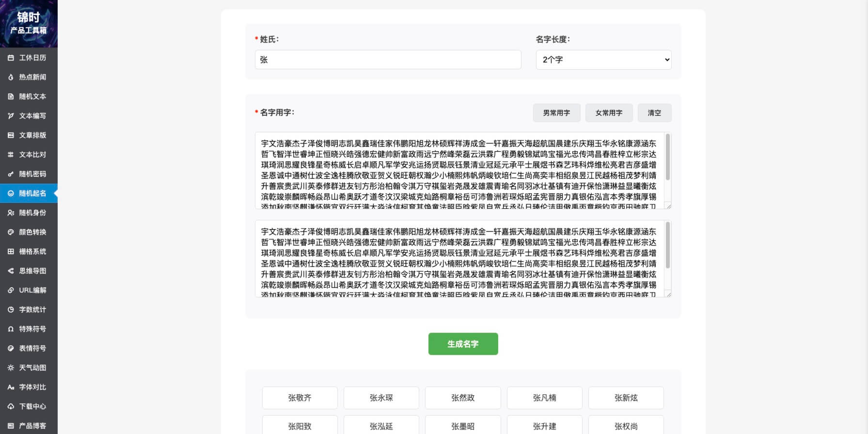This screenshot has width=868, height=434.
Task: Click the mind map icon beside 思维导图
Action: [x=11, y=271]
